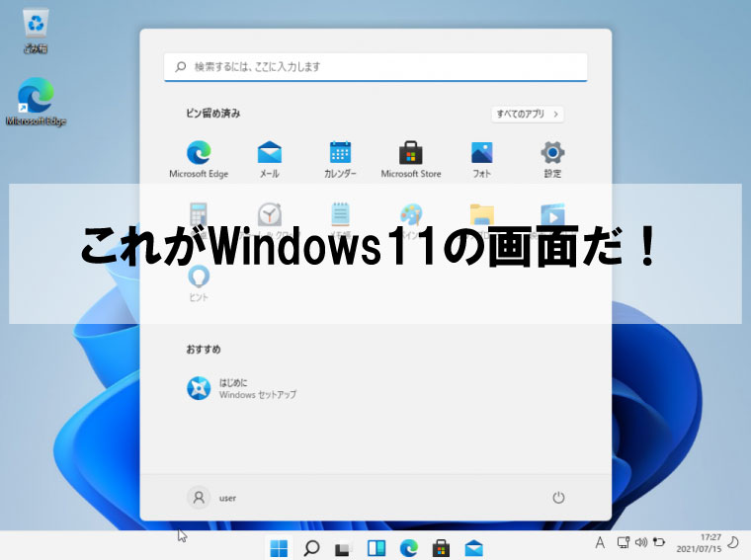Open the Widgets panel from the taskbar
Screen dimensions: 751x560
coord(375,548)
